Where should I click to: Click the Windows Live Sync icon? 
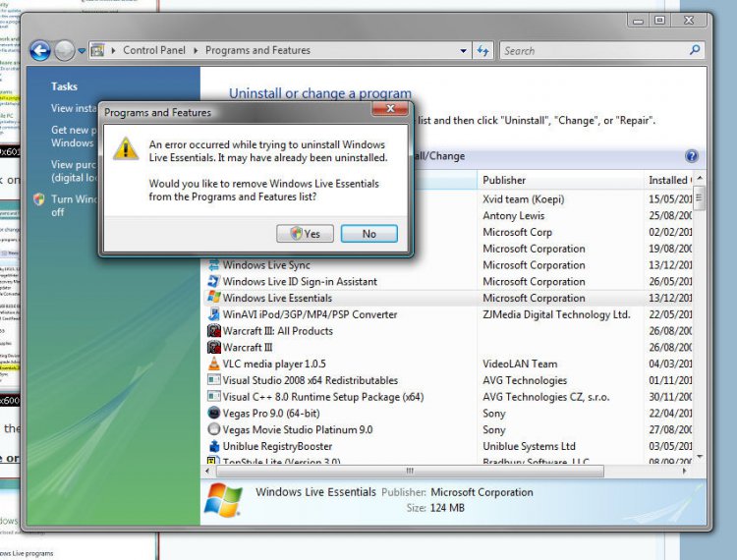214,264
